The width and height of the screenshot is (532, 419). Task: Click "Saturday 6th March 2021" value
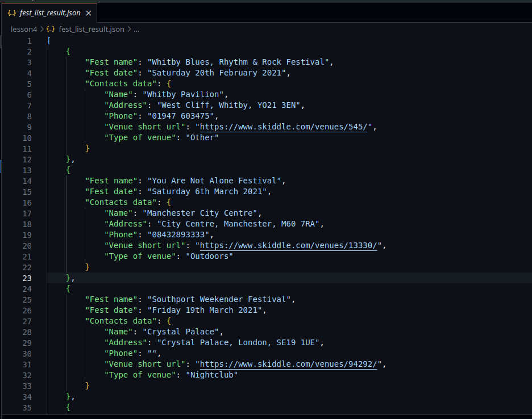coord(207,191)
